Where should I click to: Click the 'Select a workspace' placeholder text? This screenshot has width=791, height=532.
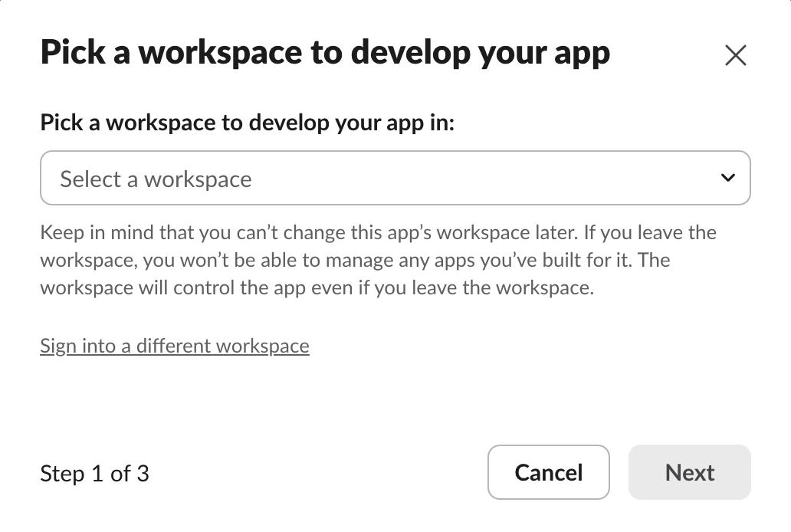[x=156, y=179]
